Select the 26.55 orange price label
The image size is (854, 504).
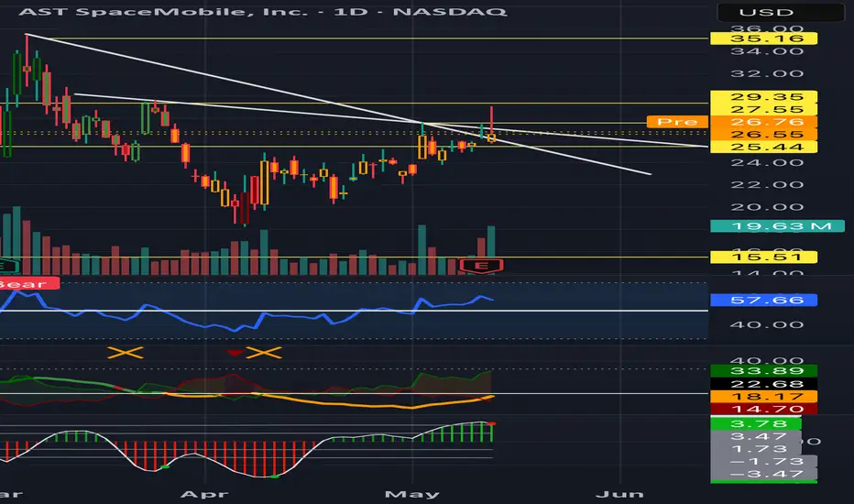click(x=763, y=135)
